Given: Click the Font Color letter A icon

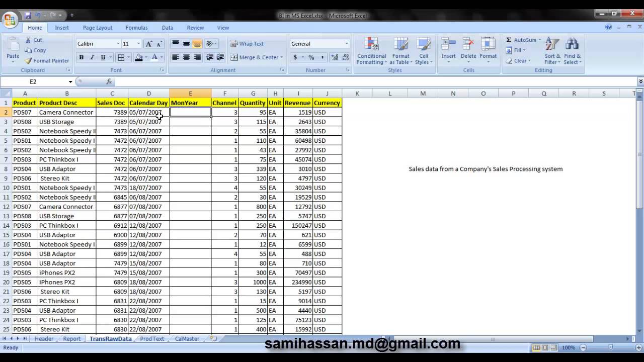Looking at the screenshot, I should tap(154, 57).
